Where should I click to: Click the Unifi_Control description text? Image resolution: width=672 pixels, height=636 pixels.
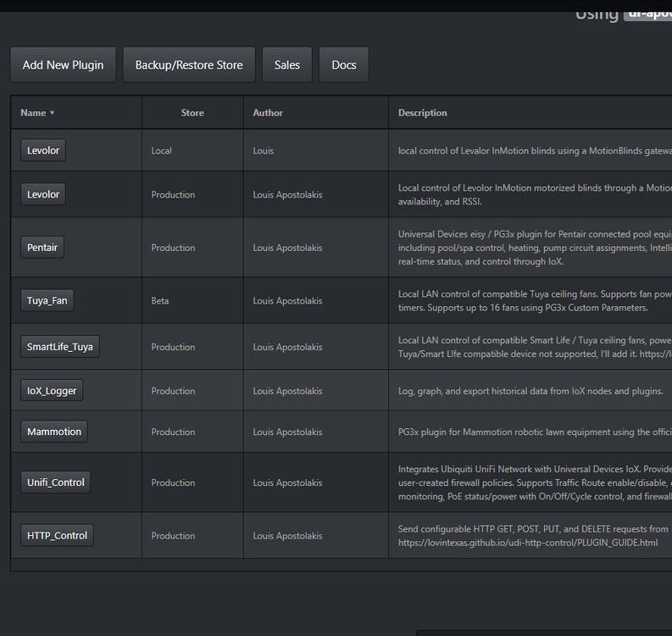pyautogui.click(x=535, y=483)
